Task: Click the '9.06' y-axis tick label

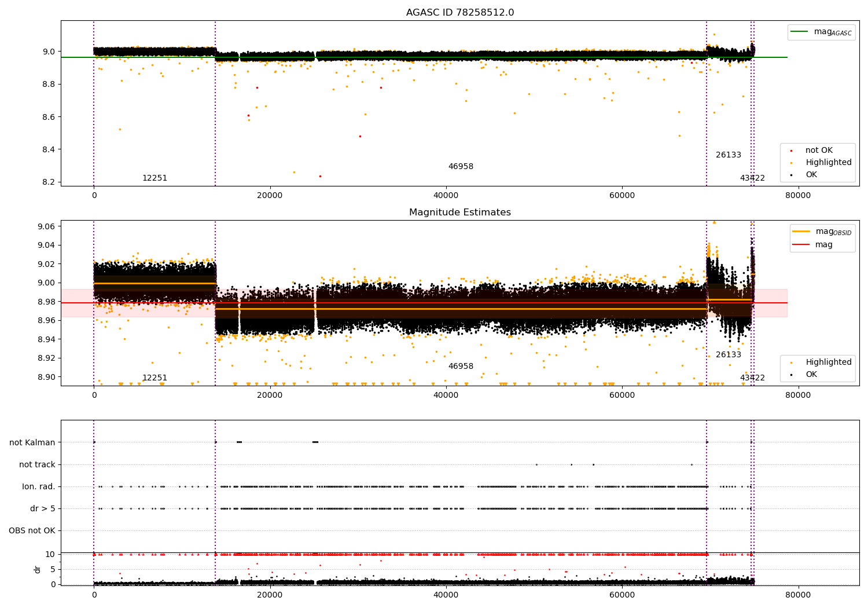Action: [46, 226]
